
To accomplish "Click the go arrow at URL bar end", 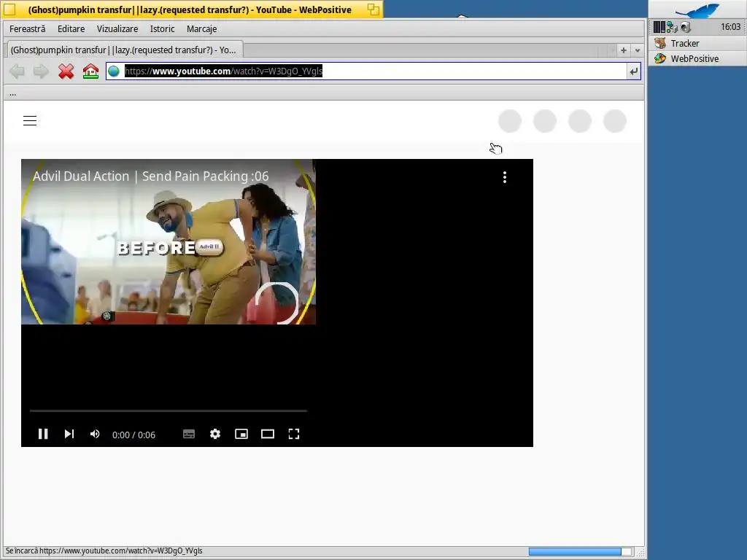I will click(x=634, y=71).
